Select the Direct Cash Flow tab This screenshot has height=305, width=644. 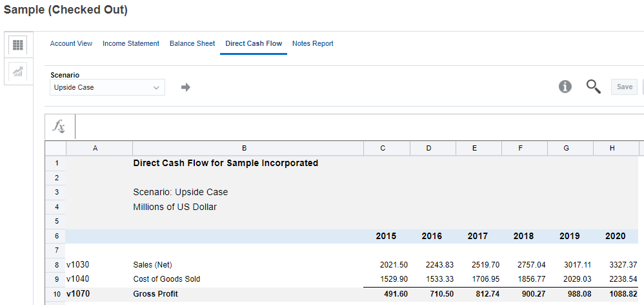pos(254,43)
